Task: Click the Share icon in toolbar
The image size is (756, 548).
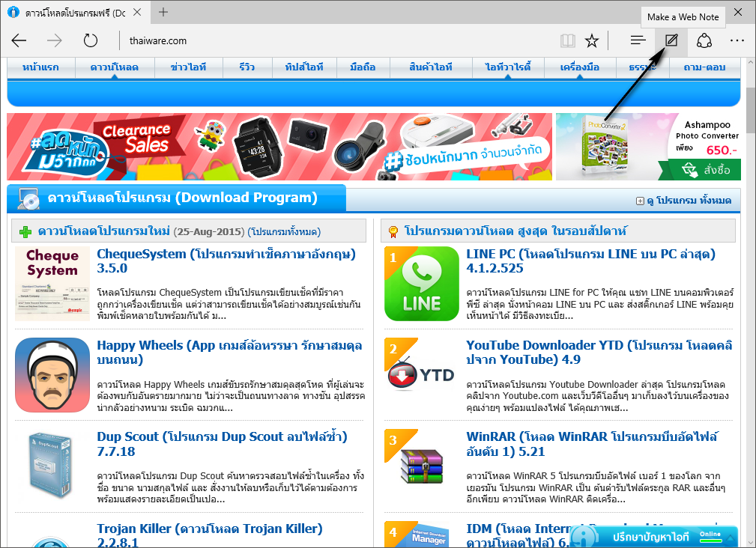Action: [704, 41]
